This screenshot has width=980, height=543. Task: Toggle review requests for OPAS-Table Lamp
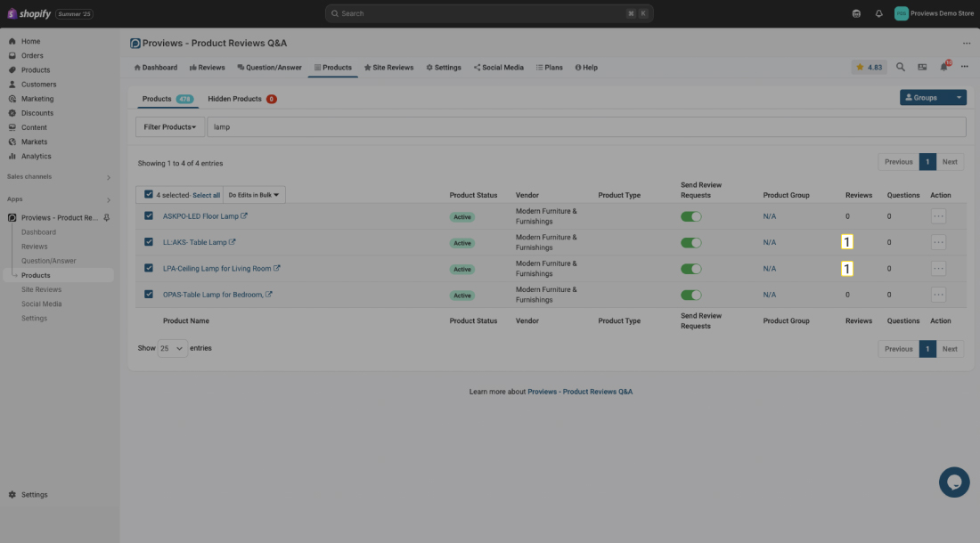(x=690, y=296)
